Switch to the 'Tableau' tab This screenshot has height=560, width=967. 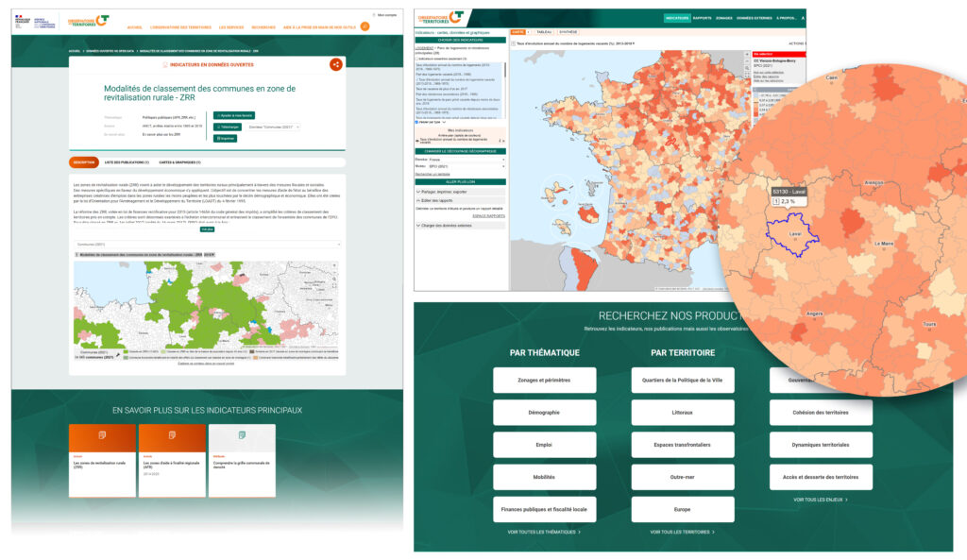[x=542, y=31]
